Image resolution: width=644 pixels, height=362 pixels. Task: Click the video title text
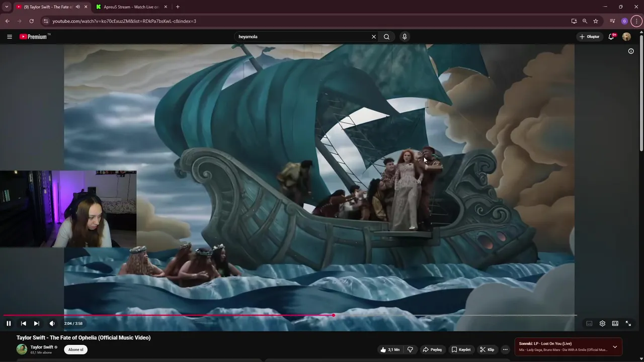(x=84, y=337)
